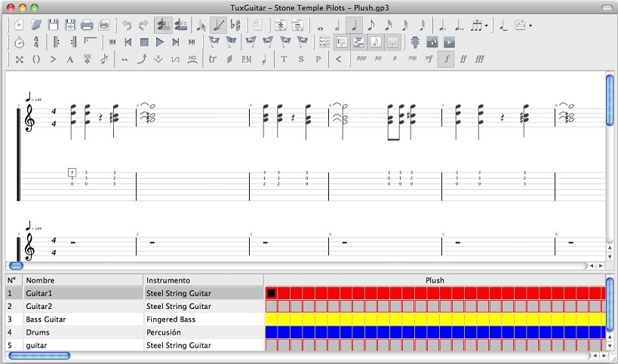Apply accentuated note effect
618x364 pixels.
54,60
